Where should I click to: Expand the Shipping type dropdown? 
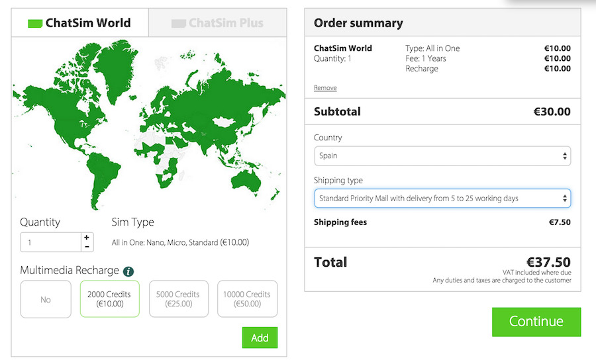point(442,199)
